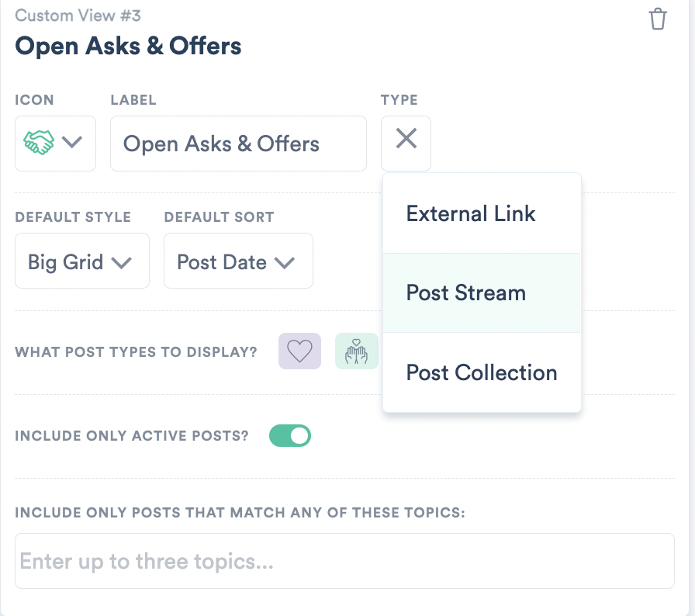
Task: Click the What Post Types To Display label
Action: click(136, 352)
